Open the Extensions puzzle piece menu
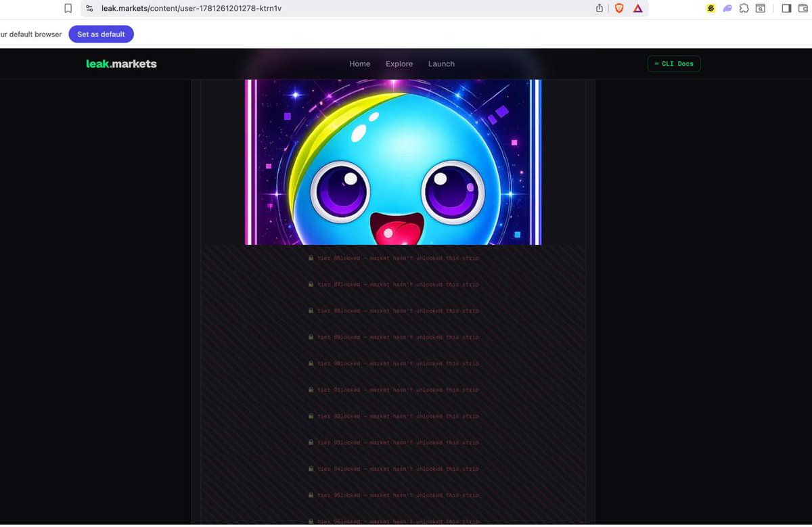The height and width of the screenshot is (527, 812). (744, 8)
